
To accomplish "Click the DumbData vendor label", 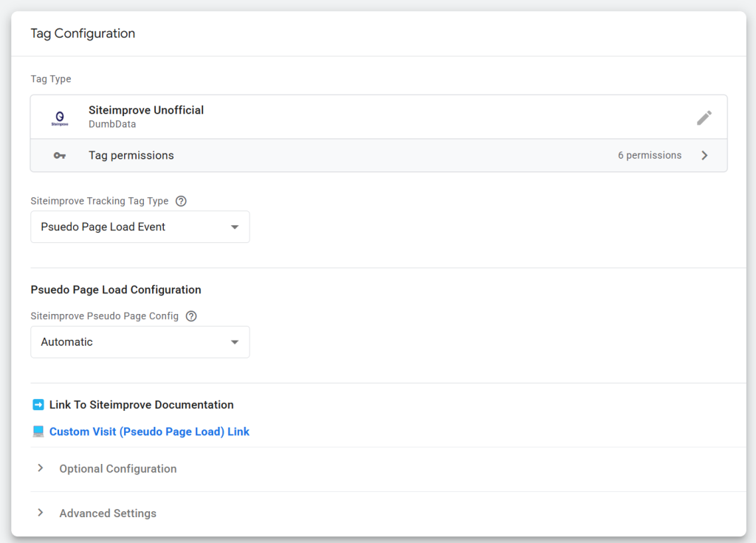I will (112, 124).
